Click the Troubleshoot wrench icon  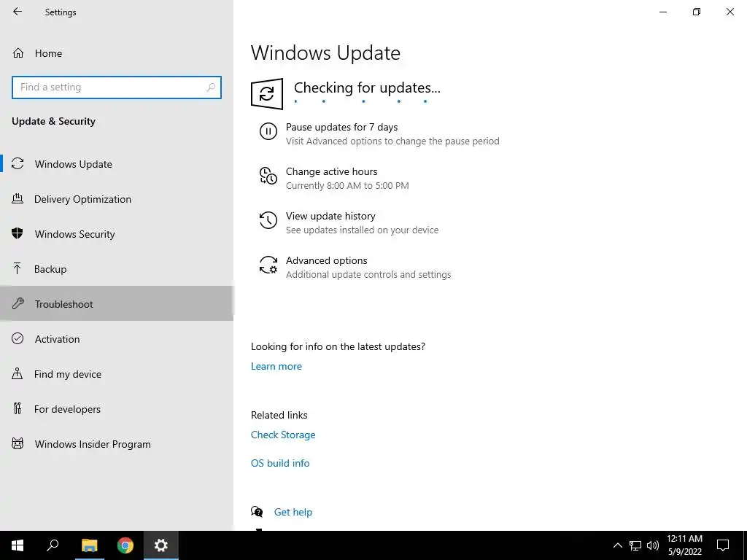(18, 303)
